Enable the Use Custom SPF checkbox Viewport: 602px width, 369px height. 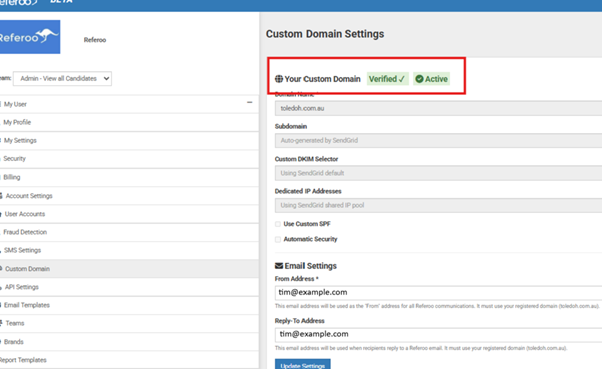coord(278,224)
